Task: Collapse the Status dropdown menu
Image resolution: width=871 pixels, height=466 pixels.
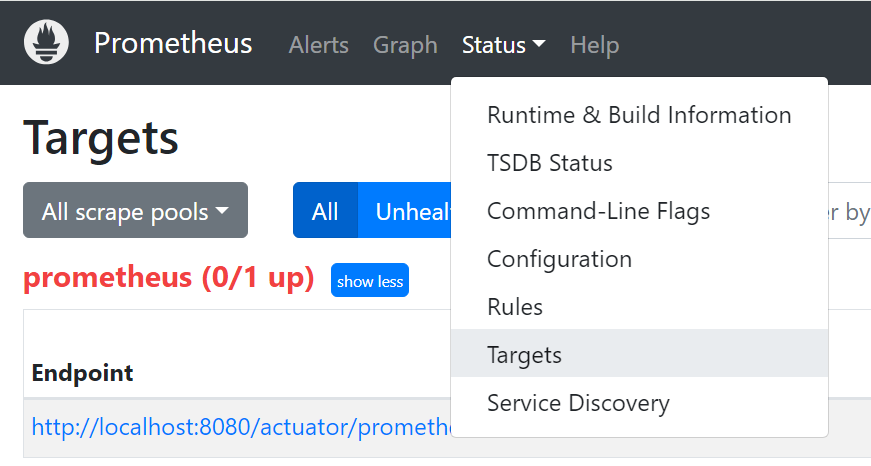Action: tap(503, 45)
